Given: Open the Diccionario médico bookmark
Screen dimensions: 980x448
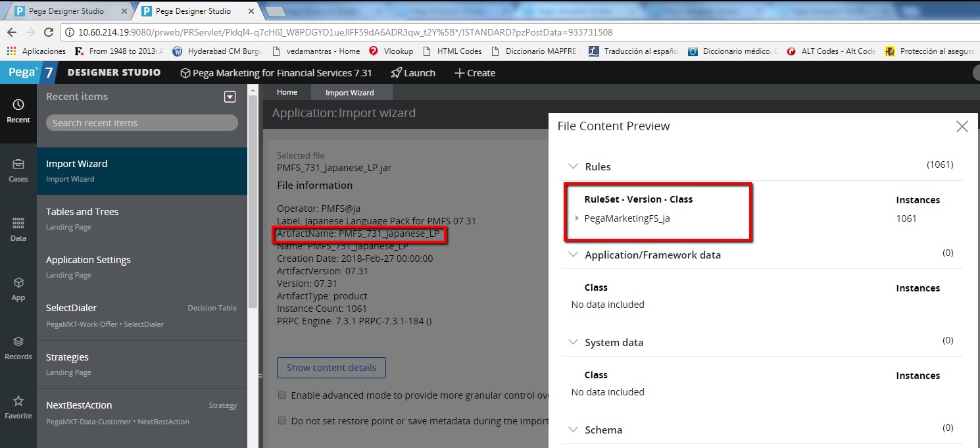Looking at the screenshot, I should [733, 51].
